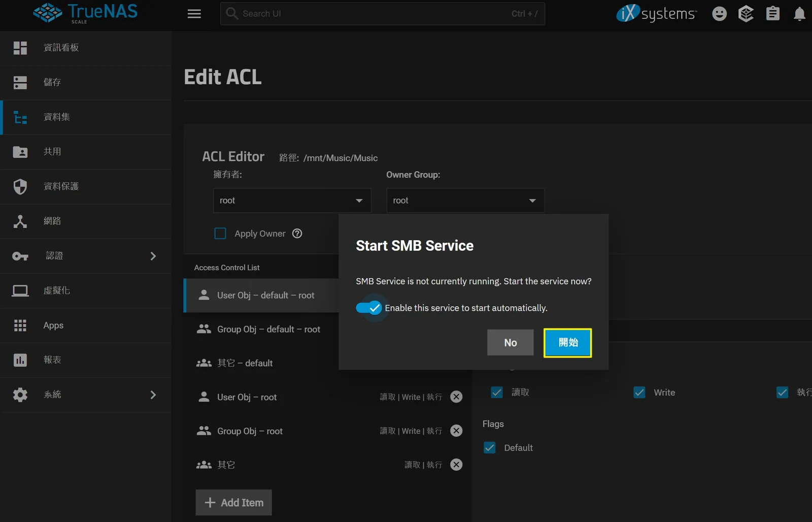
Task: Open the TrueCommand status icon
Action: click(746, 14)
